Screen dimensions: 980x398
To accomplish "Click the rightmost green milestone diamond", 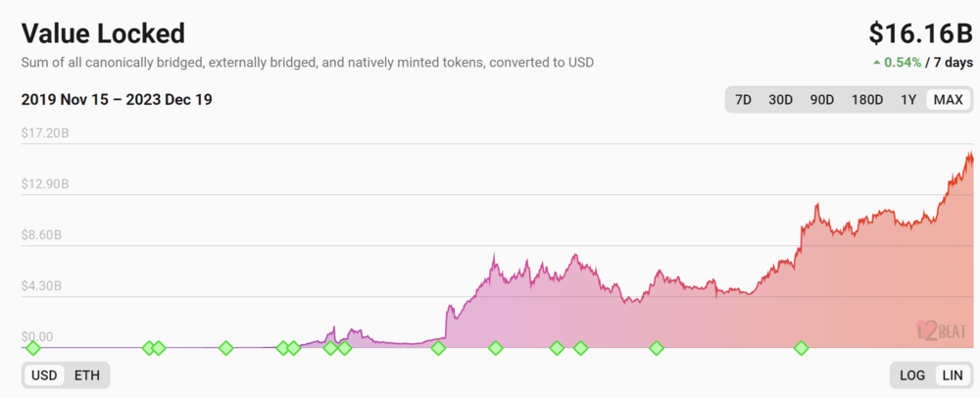I will [x=802, y=348].
